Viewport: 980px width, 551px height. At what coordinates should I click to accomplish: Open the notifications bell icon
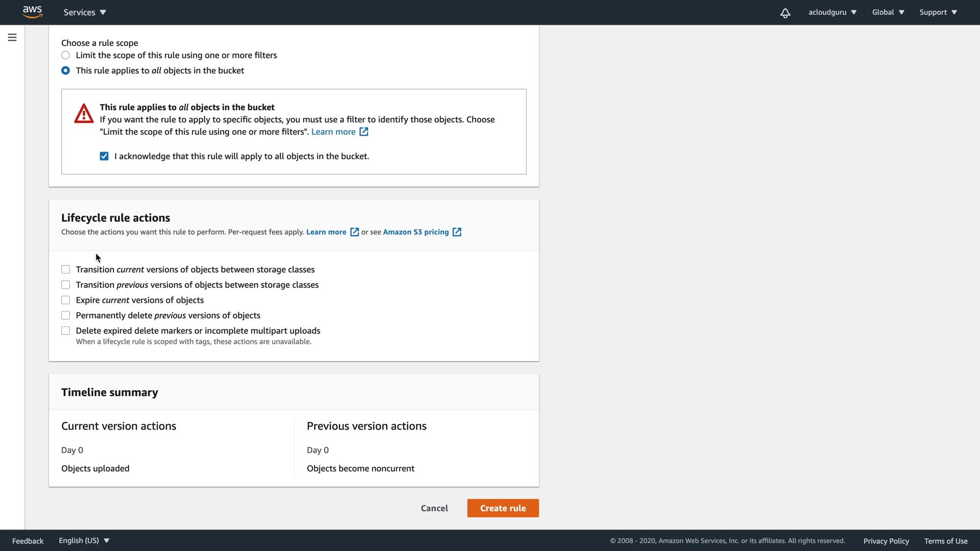point(785,13)
